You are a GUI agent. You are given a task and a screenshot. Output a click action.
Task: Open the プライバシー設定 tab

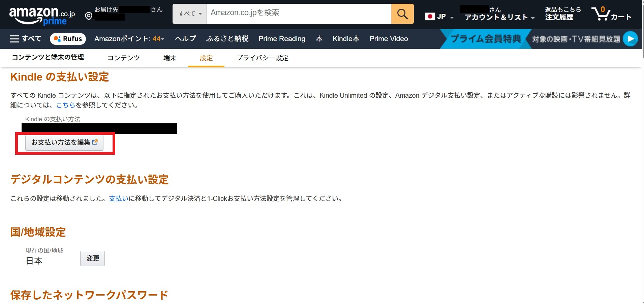[262, 58]
